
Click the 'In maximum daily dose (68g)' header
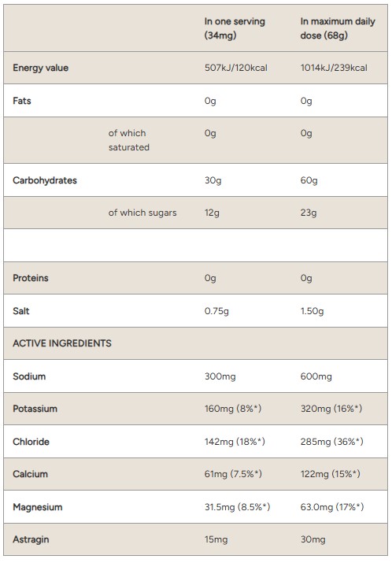coord(338,28)
